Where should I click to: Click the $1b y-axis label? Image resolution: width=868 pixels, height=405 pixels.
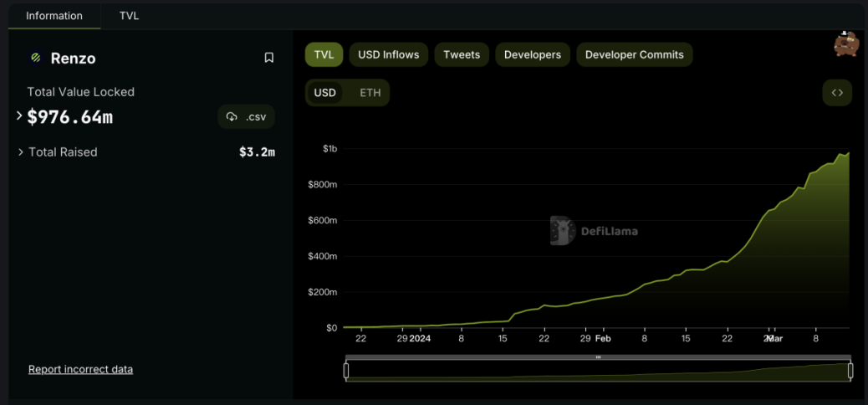coord(330,149)
